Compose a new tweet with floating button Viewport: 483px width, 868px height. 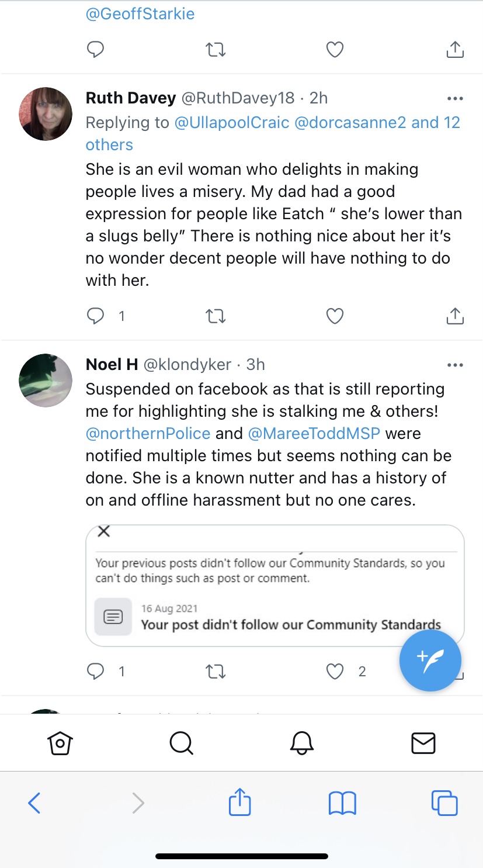(x=430, y=660)
